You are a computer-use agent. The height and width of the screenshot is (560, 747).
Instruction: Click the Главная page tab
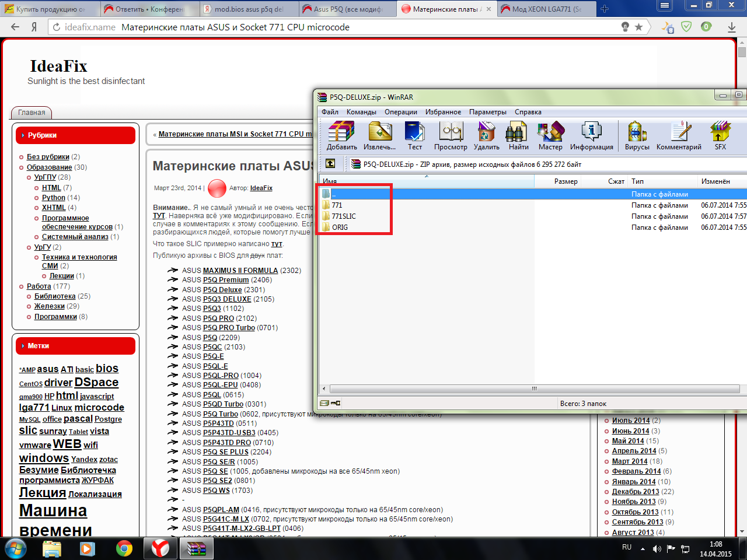(x=32, y=113)
